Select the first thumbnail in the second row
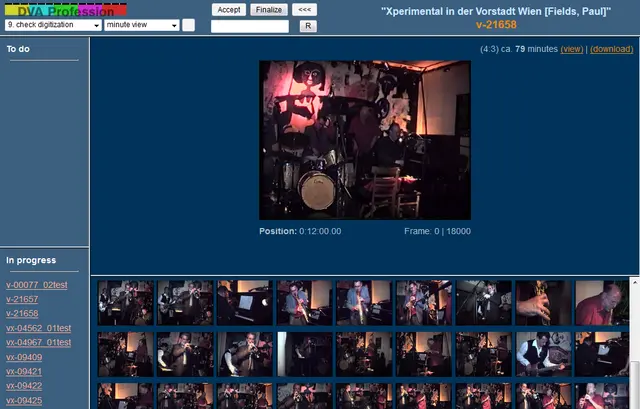640x409 pixels. point(125,354)
